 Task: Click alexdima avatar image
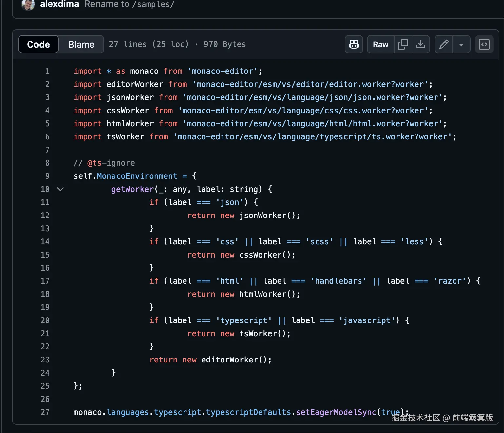point(28,5)
